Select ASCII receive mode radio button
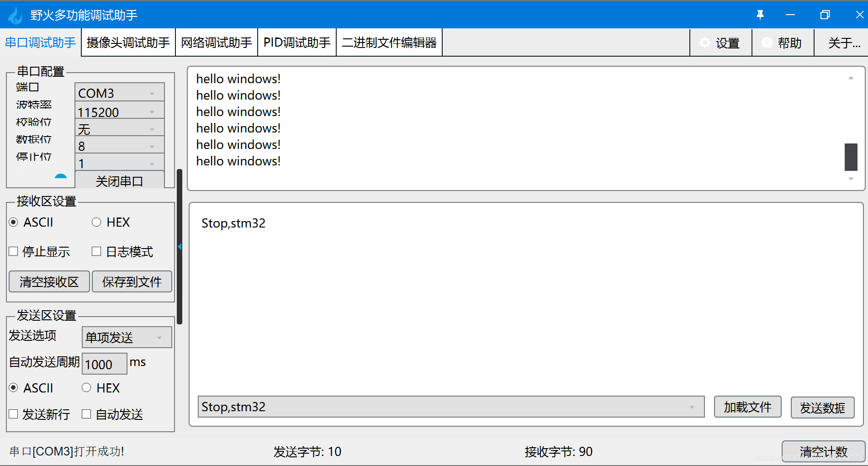 (x=14, y=222)
